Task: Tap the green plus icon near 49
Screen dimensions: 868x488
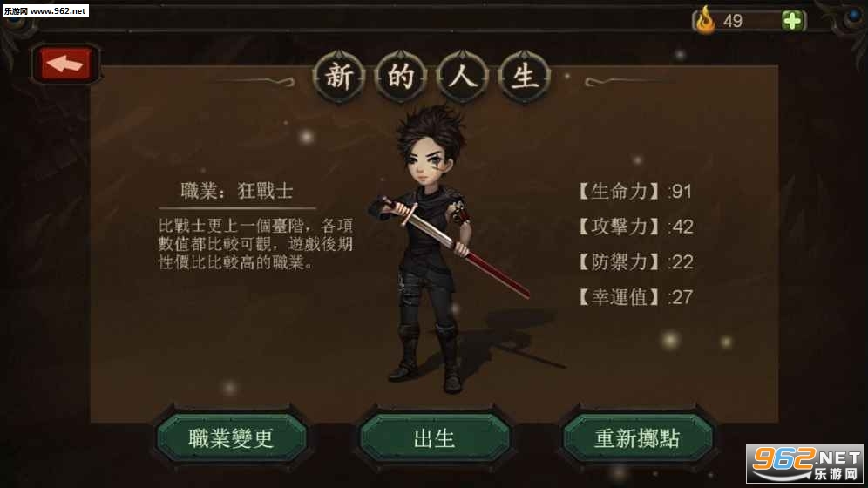Action: coord(793,21)
